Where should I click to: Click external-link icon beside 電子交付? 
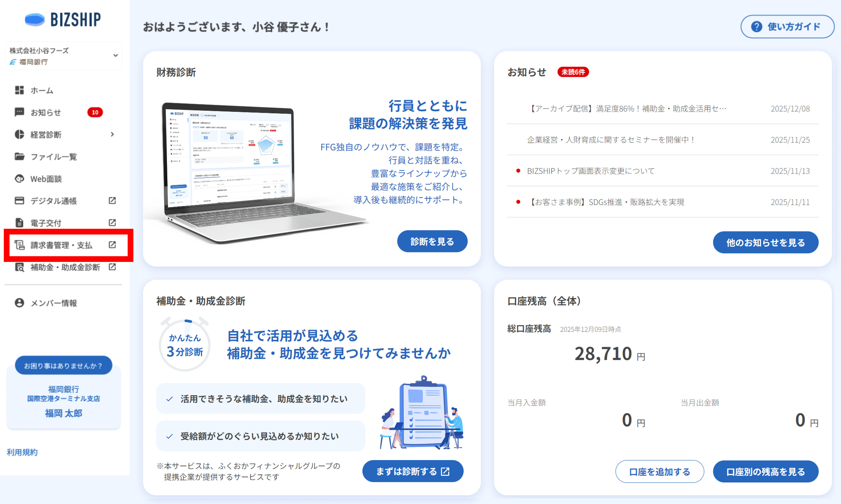pyautogui.click(x=112, y=223)
